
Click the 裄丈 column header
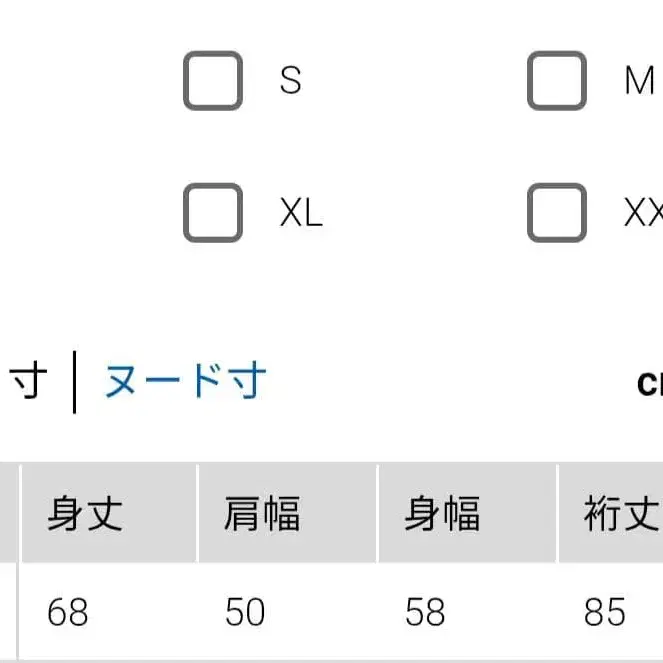(x=620, y=514)
